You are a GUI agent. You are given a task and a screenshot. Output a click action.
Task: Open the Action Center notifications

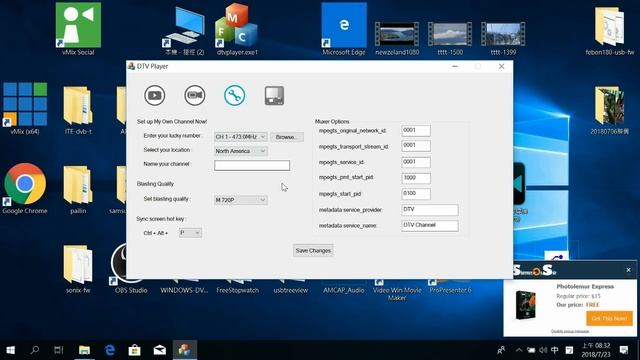624,350
